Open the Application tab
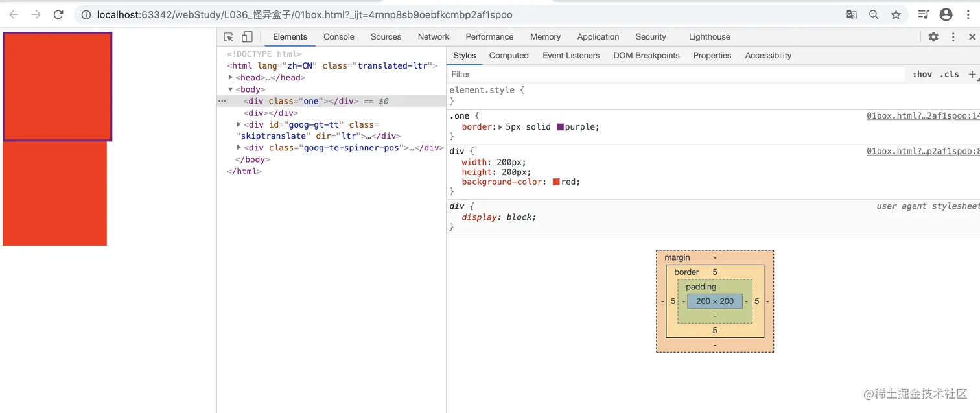This screenshot has width=980, height=413. pos(598,37)
